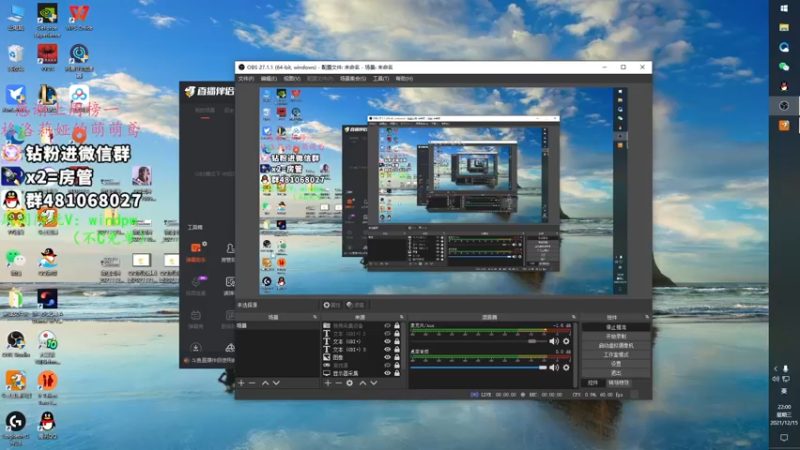800x450 pixels.
Task: Mute the 桌面音频 speaker icon
Action: click(554, 367)
